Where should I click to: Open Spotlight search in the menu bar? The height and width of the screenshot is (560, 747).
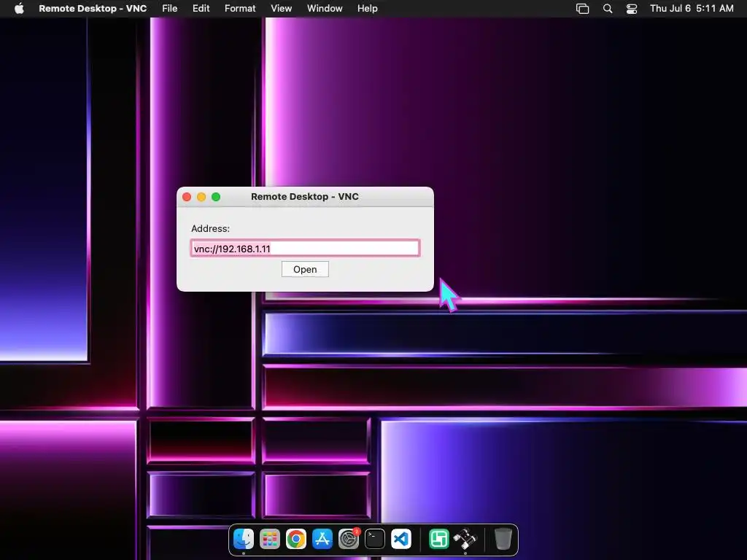[608, 9]
